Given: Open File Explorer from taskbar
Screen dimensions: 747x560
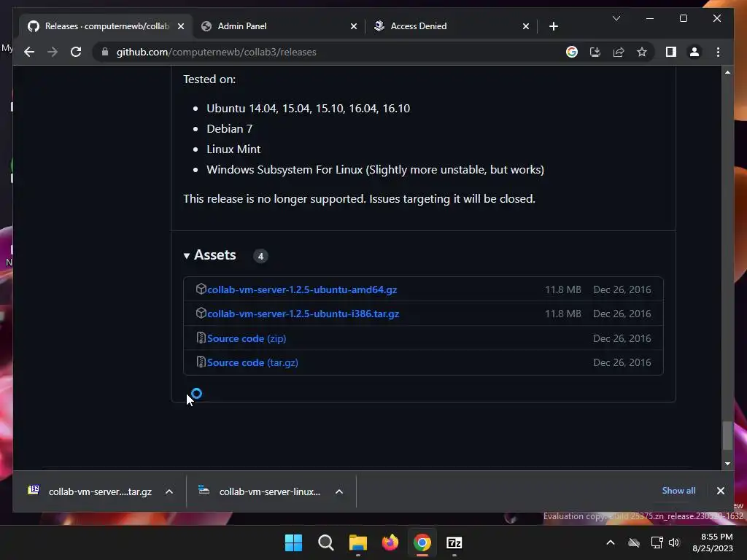Looking at the screenshot, I should tap(357, 542).
